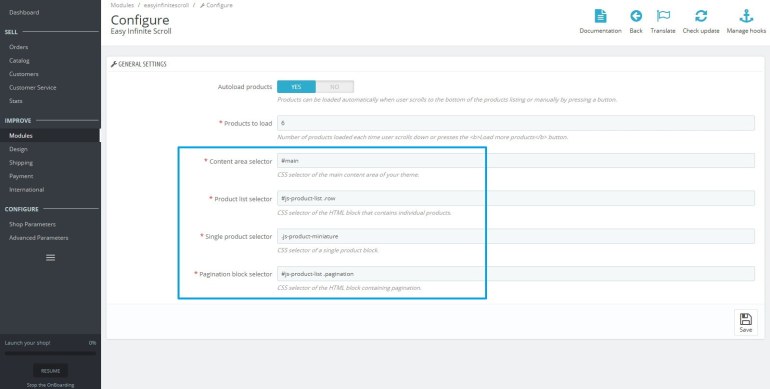Screen dimensions: 770x389
Task: Open Dashboard in the sidebar
Action: 24,12
